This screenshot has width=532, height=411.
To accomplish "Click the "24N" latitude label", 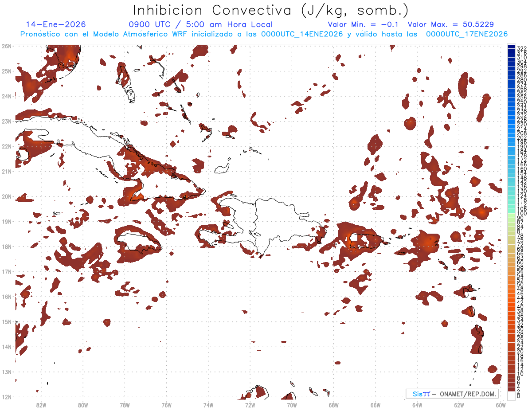I will point(6,96).
